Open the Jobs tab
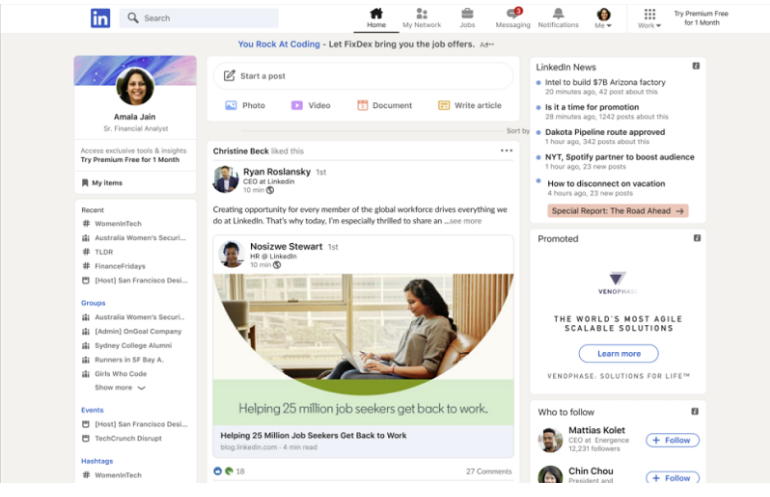770x497 pixels. point(467,19)
